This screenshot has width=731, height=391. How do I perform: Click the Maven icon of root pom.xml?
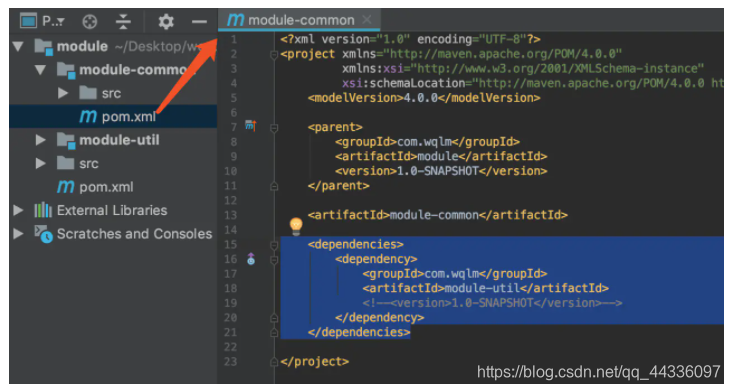tap(66, 186)
